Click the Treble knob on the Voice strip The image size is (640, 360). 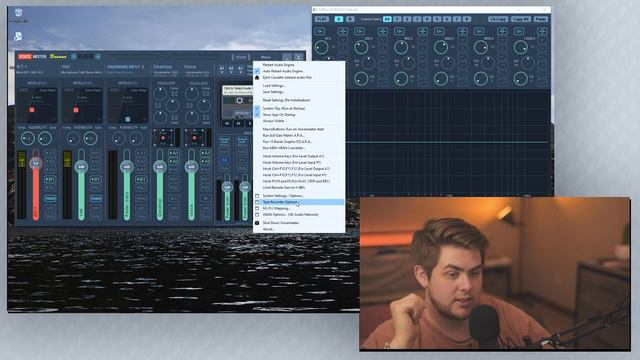click(191, 94)
